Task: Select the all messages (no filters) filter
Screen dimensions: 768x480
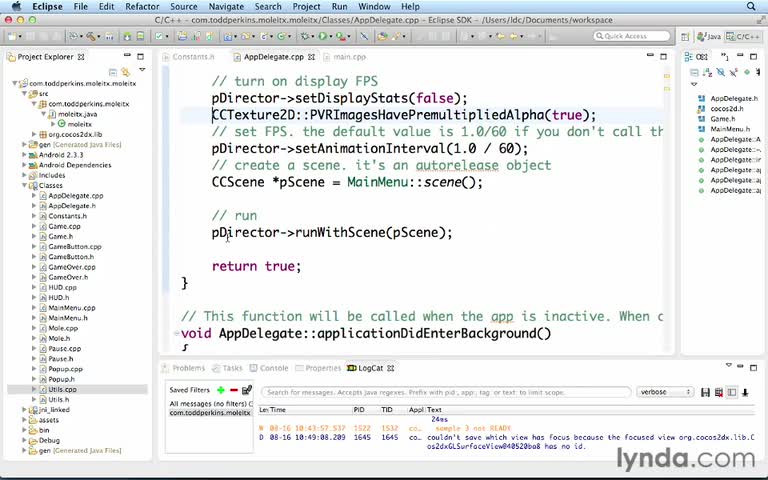Action: (x=211, y=404)
